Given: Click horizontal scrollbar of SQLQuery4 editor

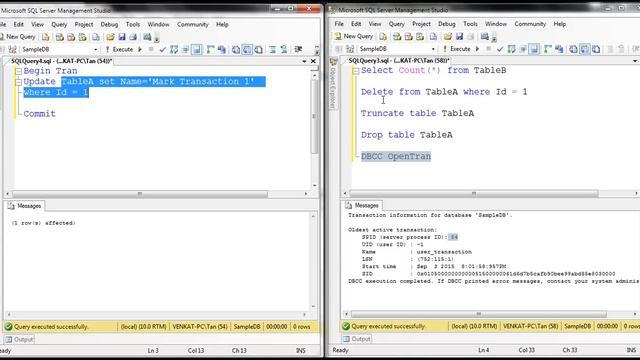Looking at the screenshot, I should (140, 193).
